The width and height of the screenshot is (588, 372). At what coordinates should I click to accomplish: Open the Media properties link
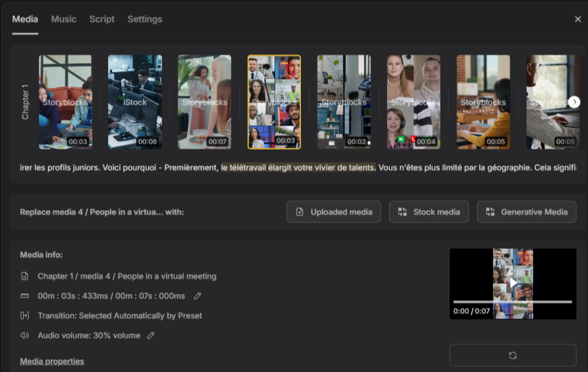52,361
